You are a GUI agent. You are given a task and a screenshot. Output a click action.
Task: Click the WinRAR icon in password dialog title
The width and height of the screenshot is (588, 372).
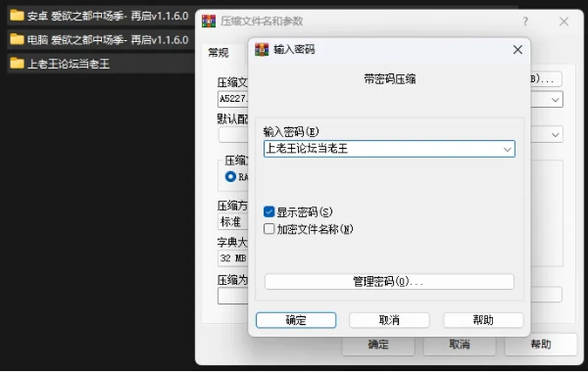coord(262,50)
